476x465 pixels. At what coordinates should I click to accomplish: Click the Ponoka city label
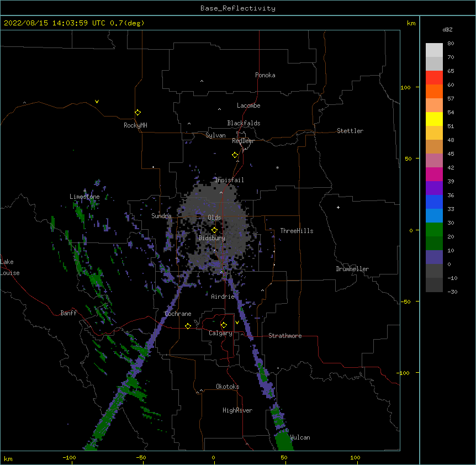265,75
